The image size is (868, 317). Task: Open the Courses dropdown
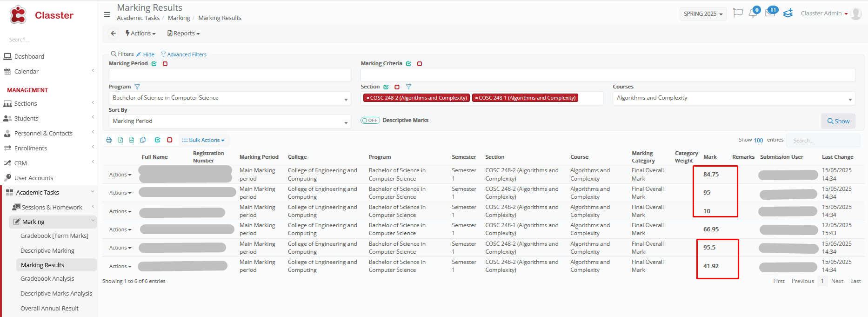pyautogui.click(x=734, y=98)
